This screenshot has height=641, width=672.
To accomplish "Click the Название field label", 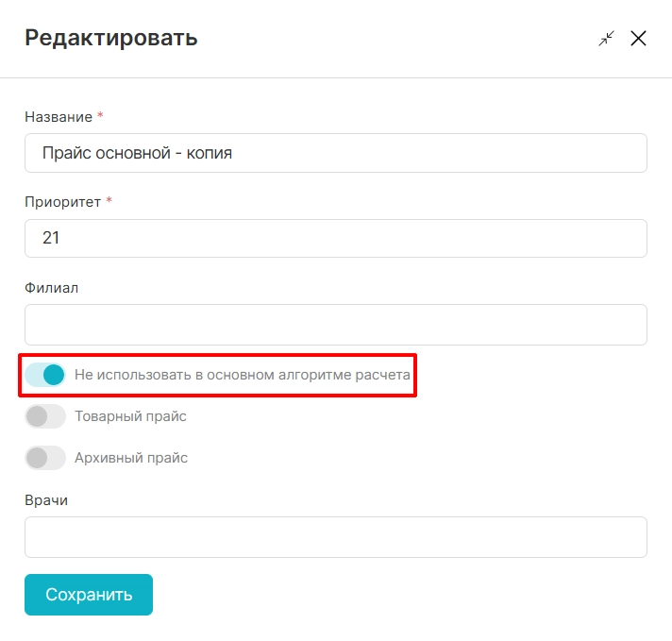I will 59,117.
